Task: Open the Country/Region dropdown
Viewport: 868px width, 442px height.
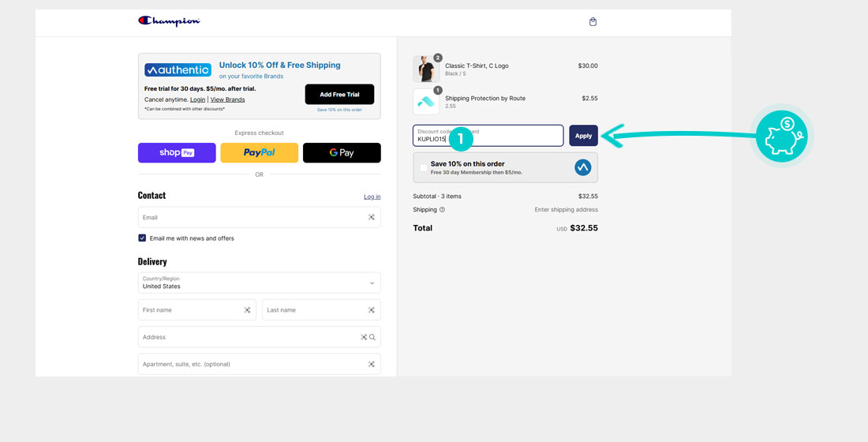Action: (x=259, y=283)
